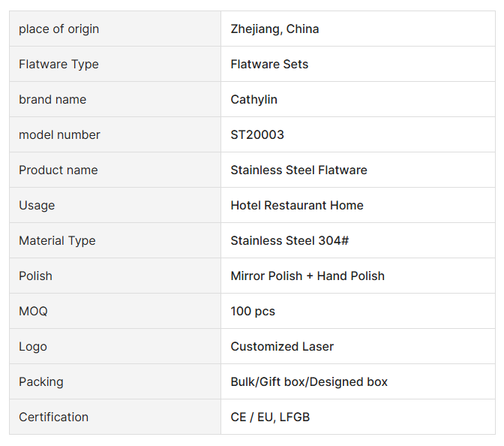504x446 pixels.
Task: Select the 'Usage' row label
Action: coord(37,206)
